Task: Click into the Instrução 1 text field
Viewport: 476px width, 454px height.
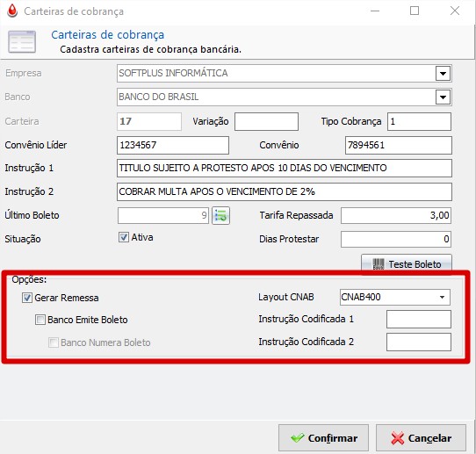Action: [285, 168]
